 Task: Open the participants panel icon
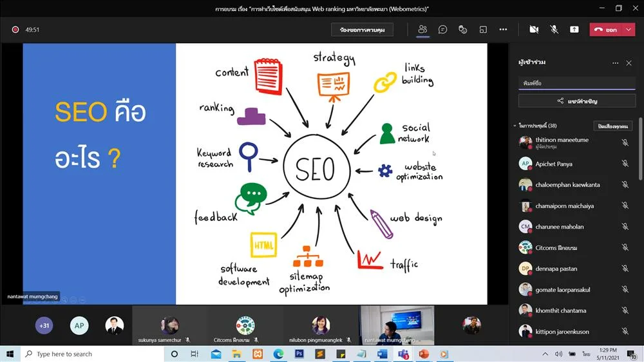pos(422,30)
